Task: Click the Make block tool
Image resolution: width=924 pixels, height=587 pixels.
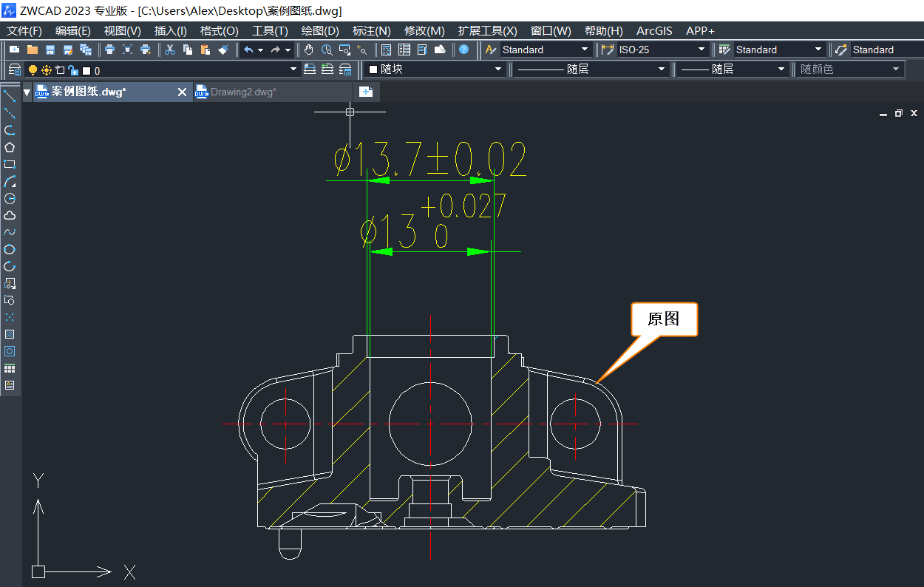Action: [x=10, y=300]
